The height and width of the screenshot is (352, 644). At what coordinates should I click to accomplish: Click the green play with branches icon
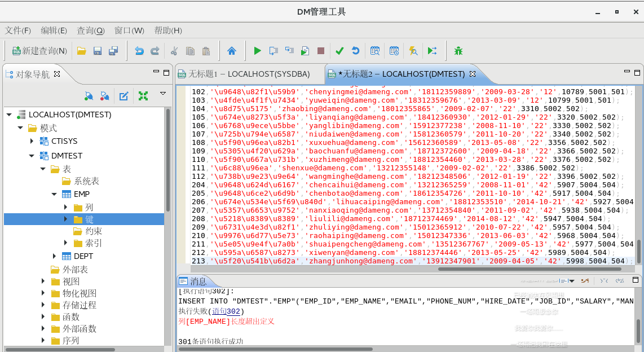[x=432, y=51]
